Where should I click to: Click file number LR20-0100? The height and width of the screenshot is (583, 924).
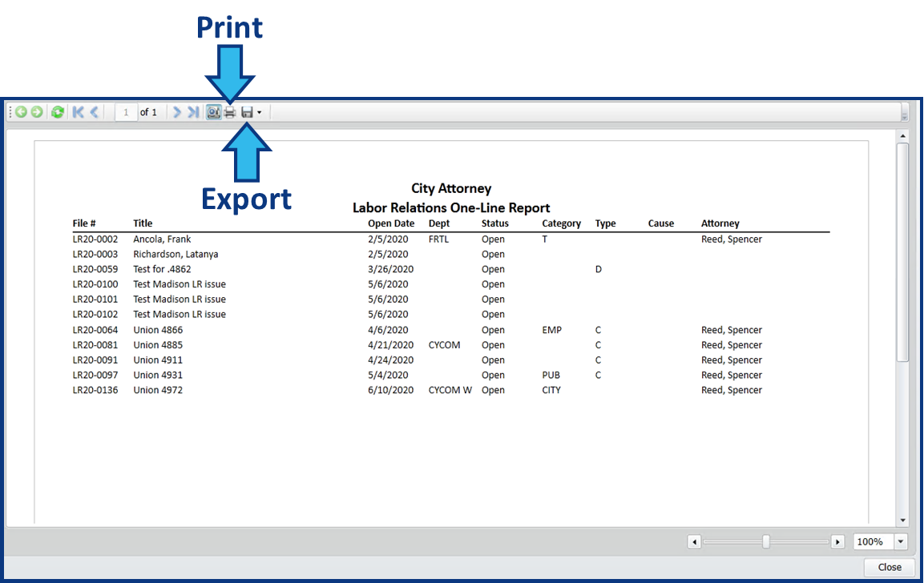pyautogui.click(x=95, y=283)
